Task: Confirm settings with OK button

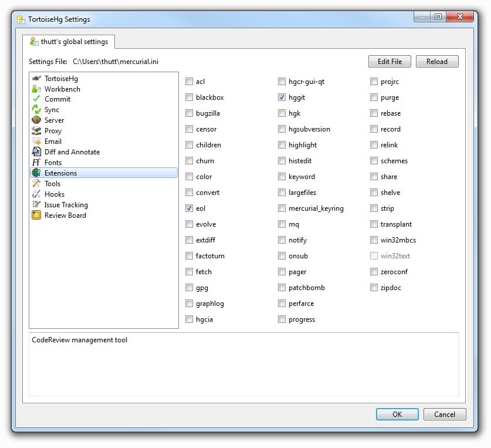Action: pyautogui.click(x=397, y=414)
